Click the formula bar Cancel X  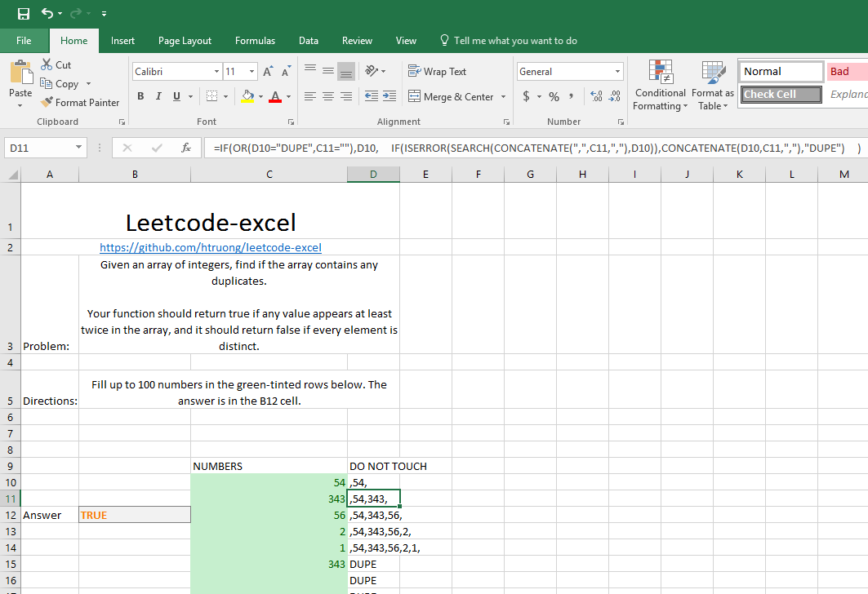127,148
